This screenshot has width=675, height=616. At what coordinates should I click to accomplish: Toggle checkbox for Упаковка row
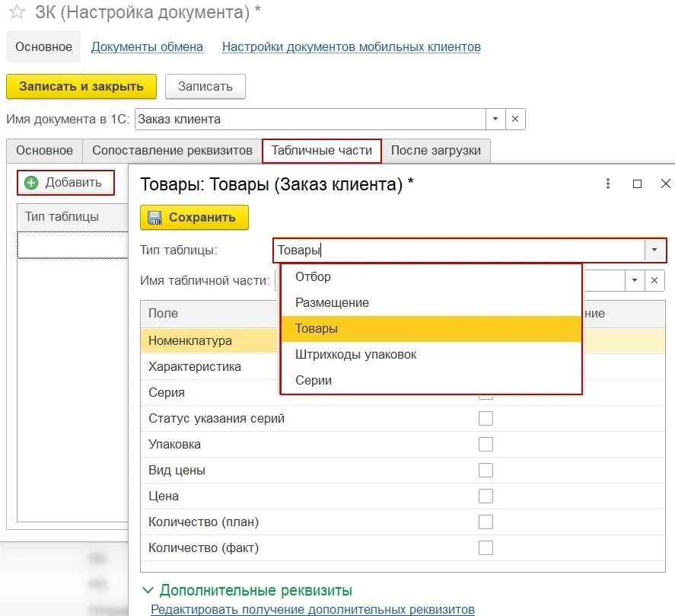tap(486, 444)
